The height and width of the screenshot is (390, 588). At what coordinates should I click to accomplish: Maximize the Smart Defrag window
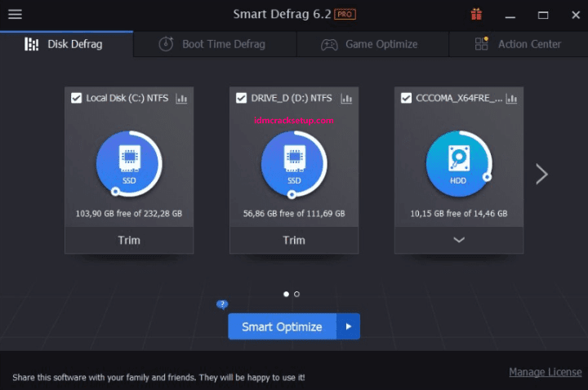(543, 15)
